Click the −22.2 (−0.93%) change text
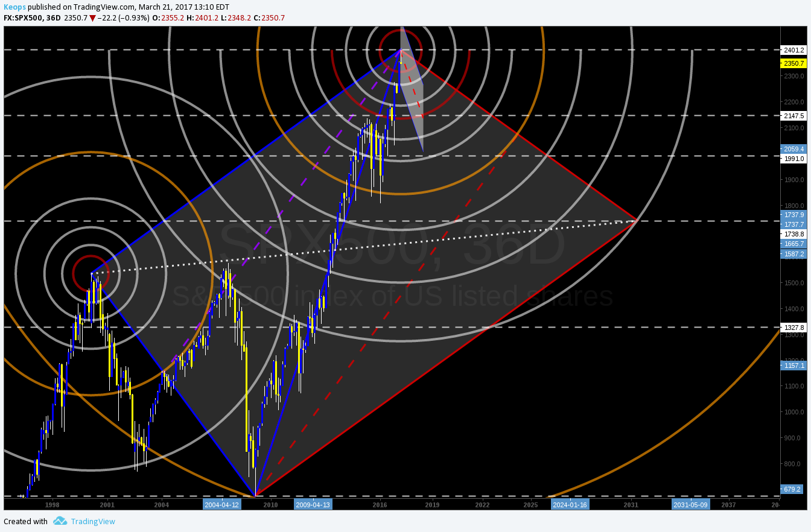Viewport: 811px width, 532px height. (x=123, y=18)
